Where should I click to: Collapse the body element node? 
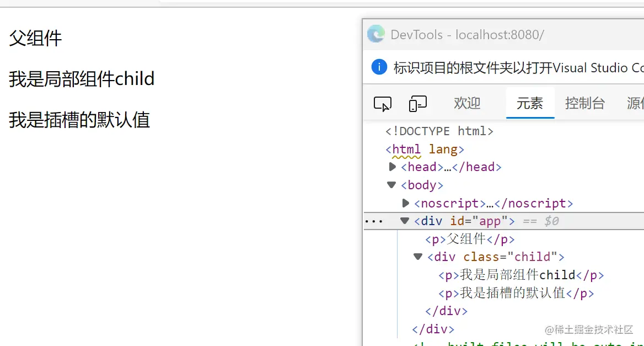pos(391,185)
